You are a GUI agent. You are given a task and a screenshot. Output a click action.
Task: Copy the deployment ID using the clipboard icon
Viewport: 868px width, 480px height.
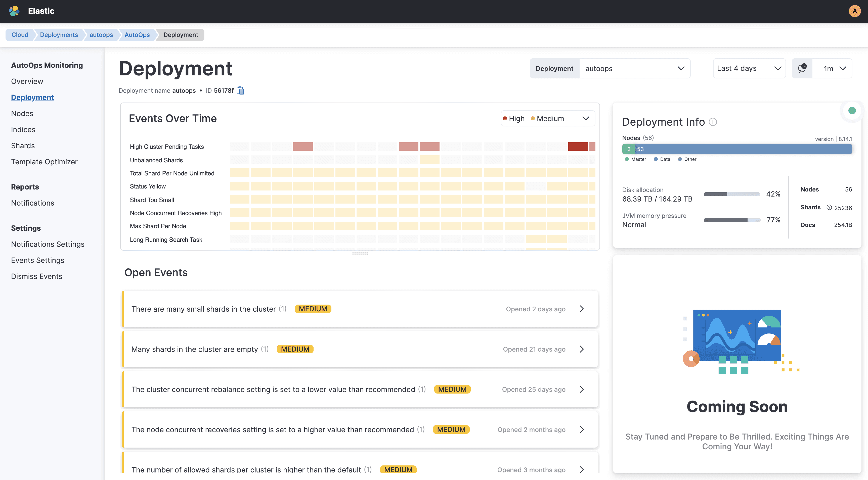coord(240,90)
